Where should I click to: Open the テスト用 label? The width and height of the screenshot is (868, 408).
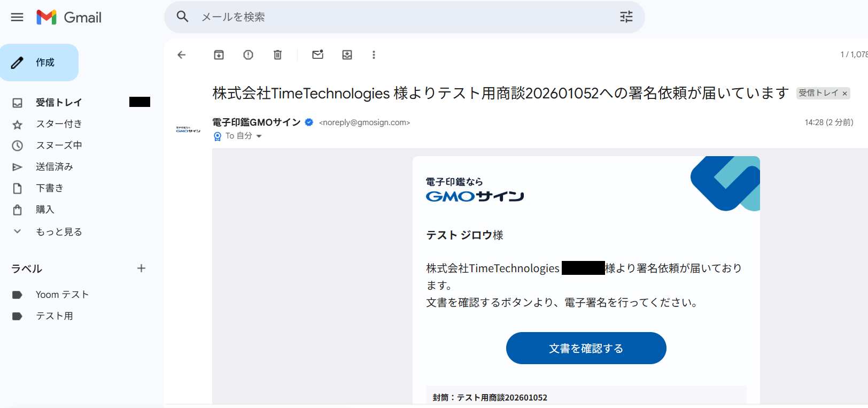[x=55, y=316]
